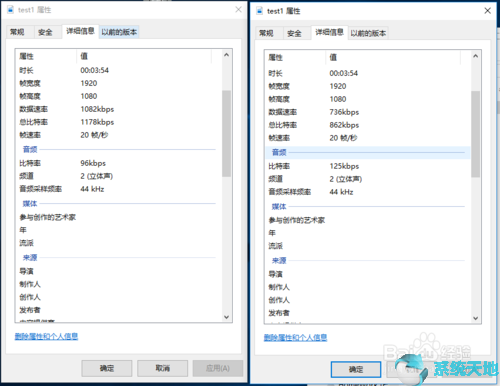Viewport: 500px width, 386px height.
Task: Select 1178kbps total bitrate value in left window
Action: pos(97,122)
